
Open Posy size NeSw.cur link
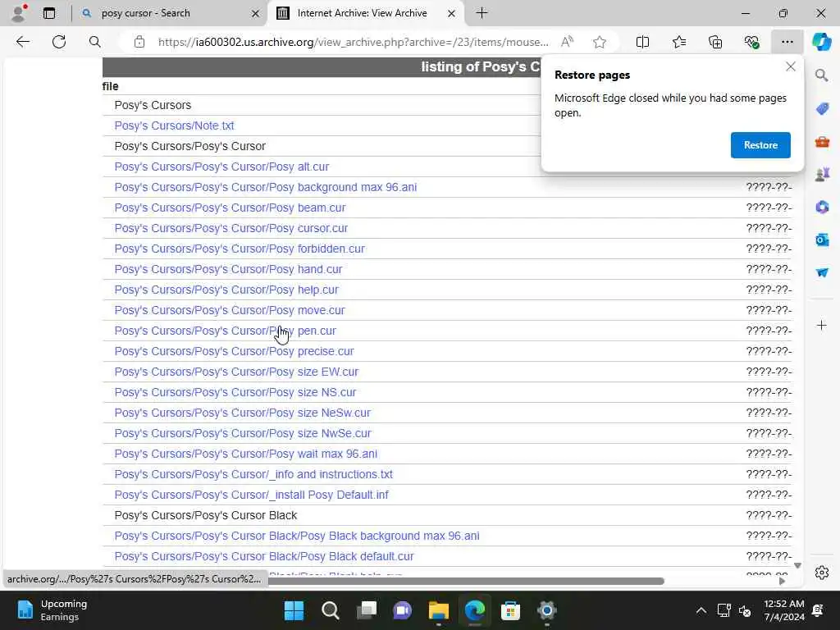click(x=242, y=413)
